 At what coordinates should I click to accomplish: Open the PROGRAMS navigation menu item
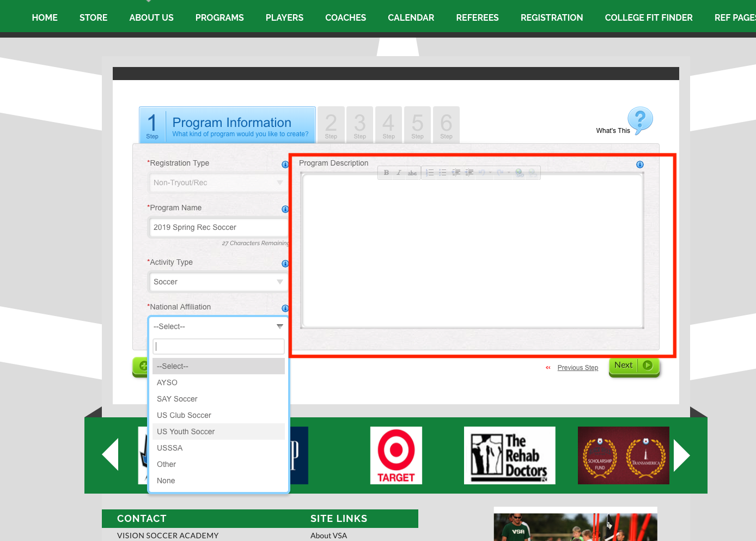tap(220, 17)
